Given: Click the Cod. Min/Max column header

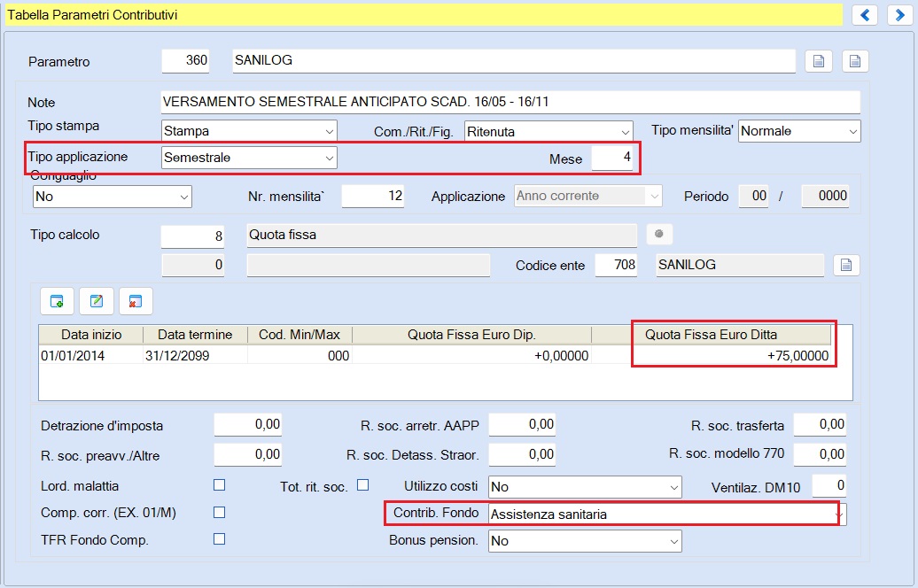Looking at the screenshot, I should (x=300, y=335).
